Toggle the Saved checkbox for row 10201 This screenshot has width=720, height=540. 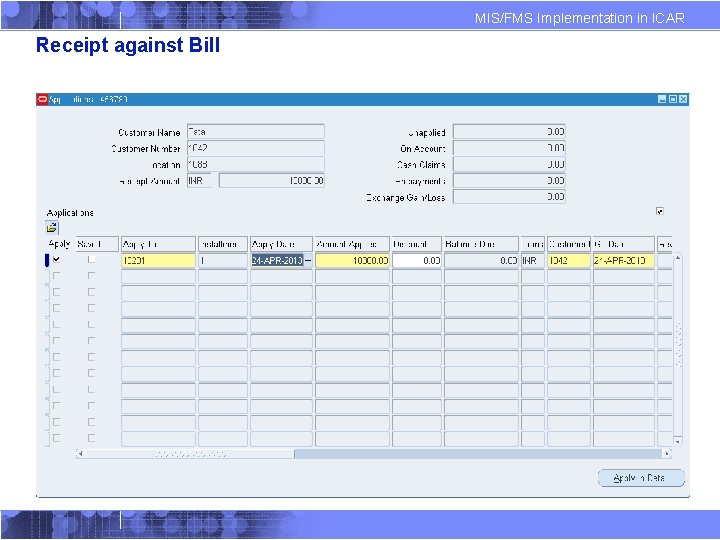coord(91,259)
